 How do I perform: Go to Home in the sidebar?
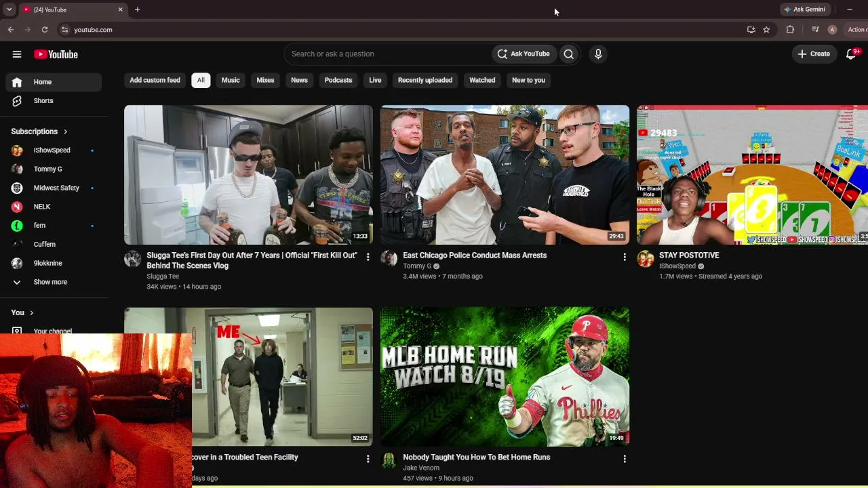(x=54, y=82)
